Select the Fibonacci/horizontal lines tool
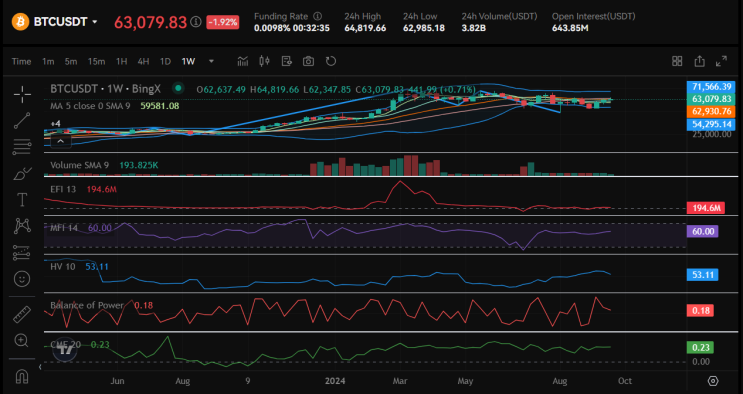Screen dimensions: 743x394 pyautogui.click(x=22, y=147)
